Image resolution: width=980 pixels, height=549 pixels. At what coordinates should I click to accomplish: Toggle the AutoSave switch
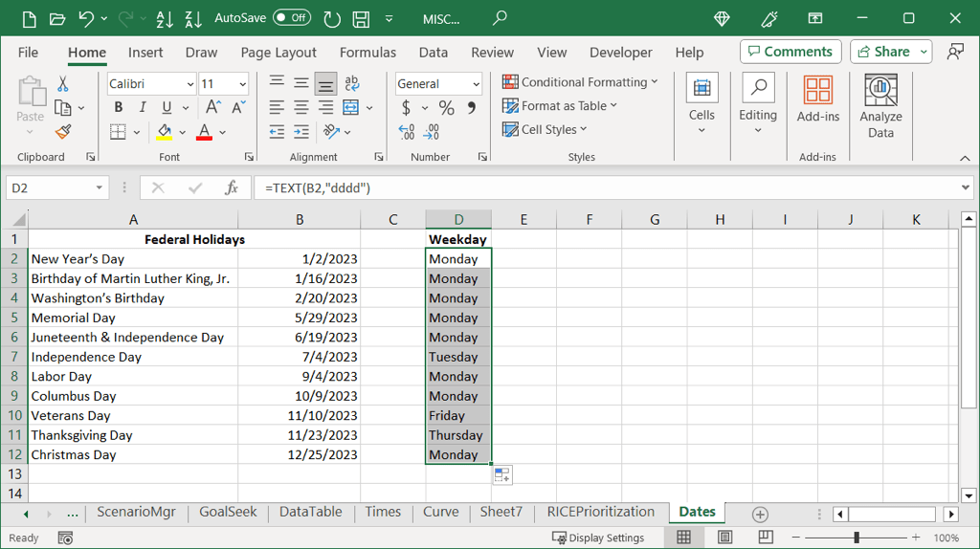point(292,18)
